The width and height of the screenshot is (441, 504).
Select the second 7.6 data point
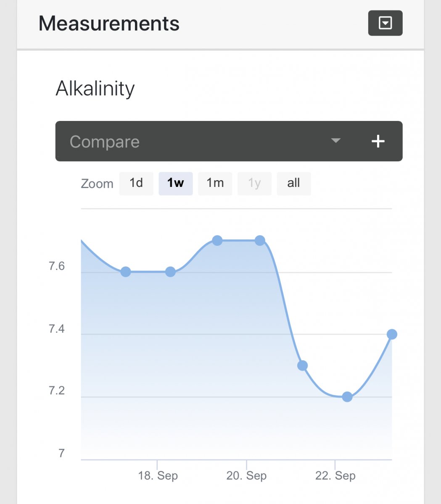[170, 272]
